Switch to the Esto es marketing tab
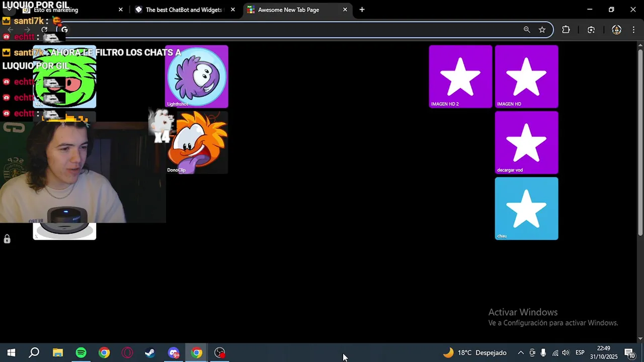This screenshot has height=362, width=644. point(73,10)
